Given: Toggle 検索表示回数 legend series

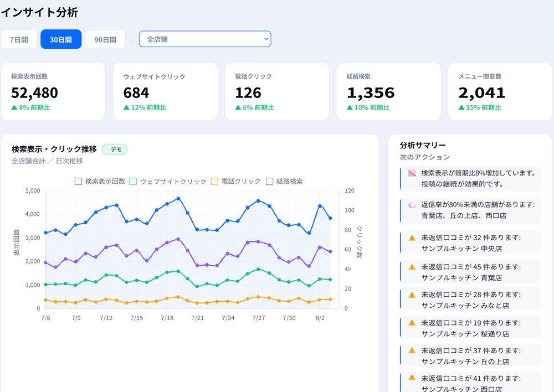Looking at the screenshot, I should coord(100,181).
